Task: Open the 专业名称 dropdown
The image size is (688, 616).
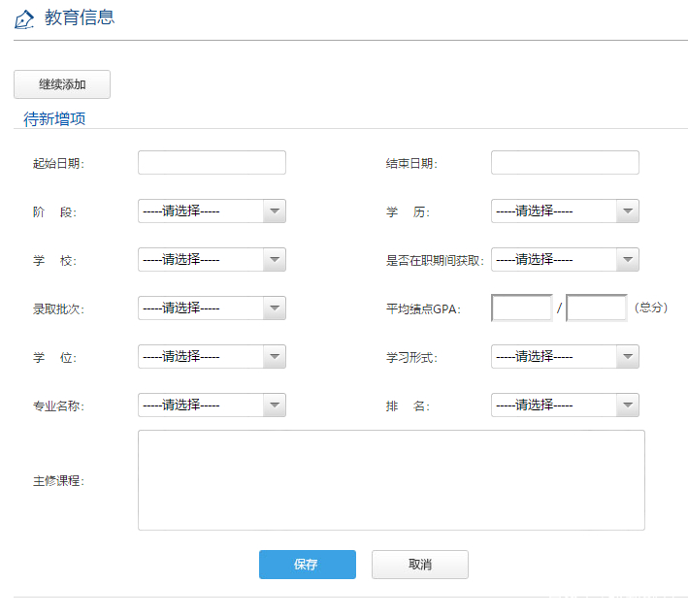Action: (212, 405)
